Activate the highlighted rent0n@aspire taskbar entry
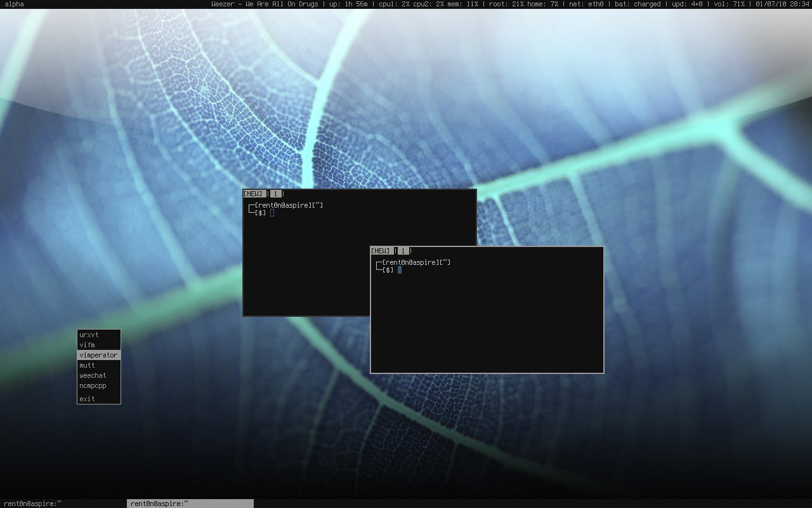The image size is (812, 508). coord(190,504)
